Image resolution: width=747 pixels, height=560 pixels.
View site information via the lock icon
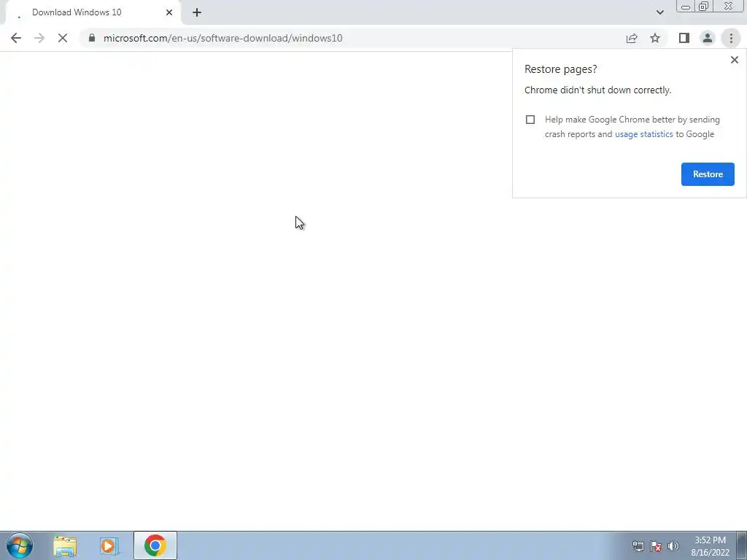pos(92,38)
